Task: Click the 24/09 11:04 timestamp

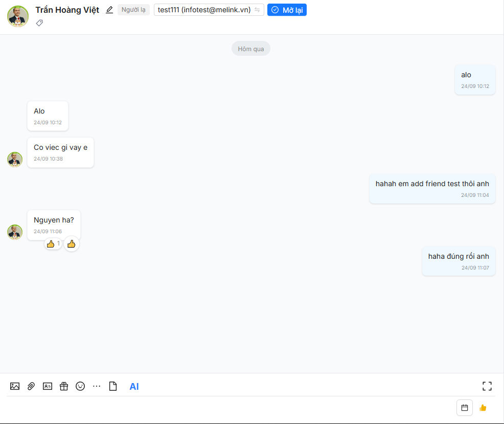Action: [x=475, y=195]
